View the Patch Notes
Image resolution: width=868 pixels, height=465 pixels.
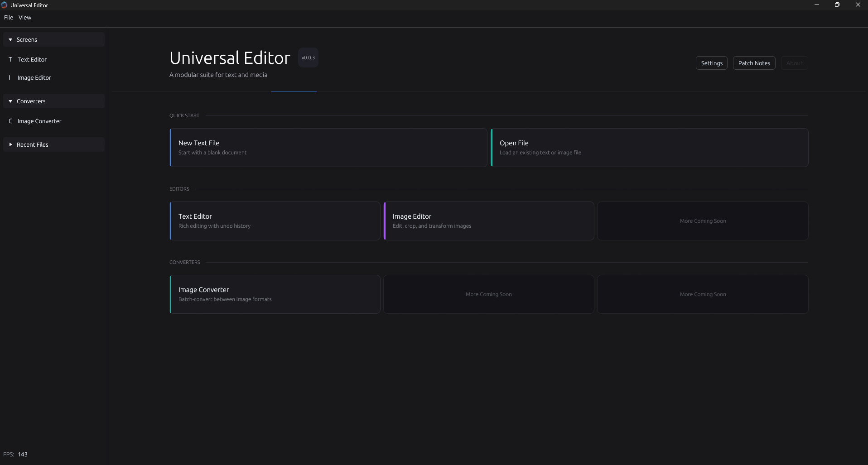[x=754, y=63]
